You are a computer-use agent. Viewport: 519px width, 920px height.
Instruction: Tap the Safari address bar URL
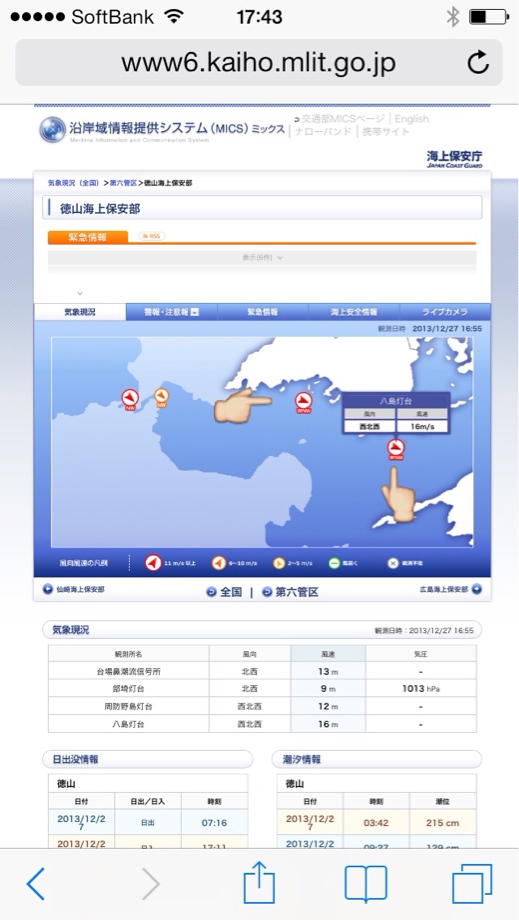tap(259, 62)
